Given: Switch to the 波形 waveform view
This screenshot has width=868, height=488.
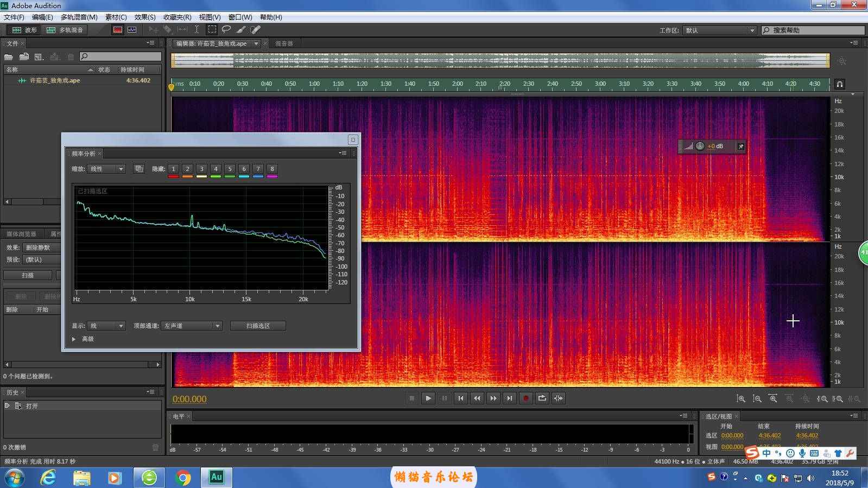Looking at the screenshot, I should pos(24,30).
